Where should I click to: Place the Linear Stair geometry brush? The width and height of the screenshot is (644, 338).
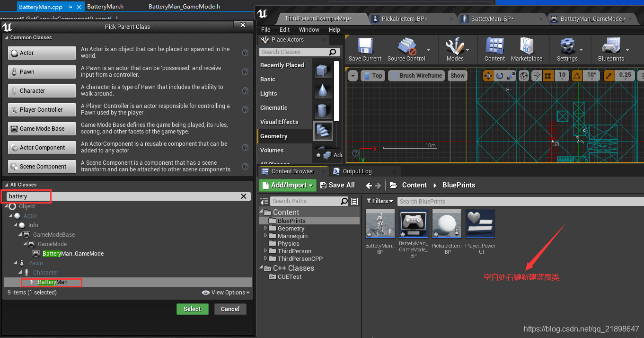click(323, 131)
